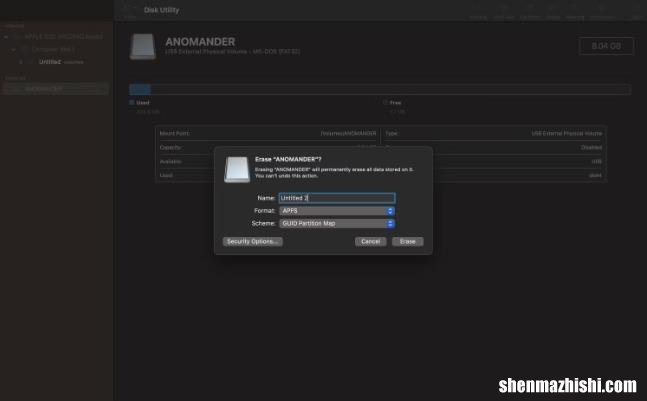Open Security Options in erase dialog
This screenshot has width=647, height=401.
point(253,241)
